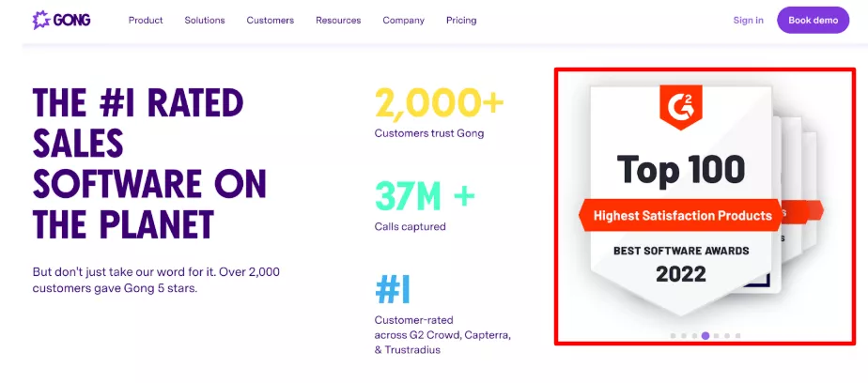The height and width of the screenshot is (383, 868).
Task: Open the Resources nav menu
Action: point(338,20)
